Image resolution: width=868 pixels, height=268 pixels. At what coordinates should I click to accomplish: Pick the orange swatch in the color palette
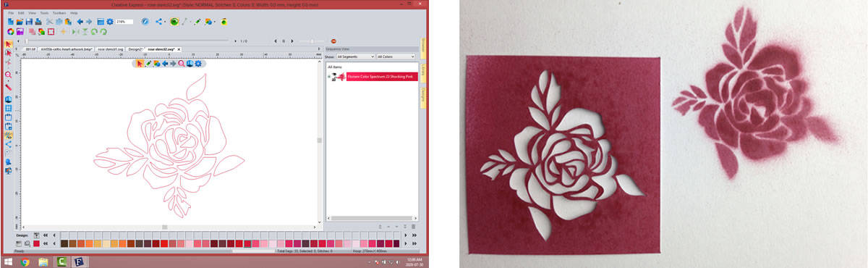(x=90, y=243)
